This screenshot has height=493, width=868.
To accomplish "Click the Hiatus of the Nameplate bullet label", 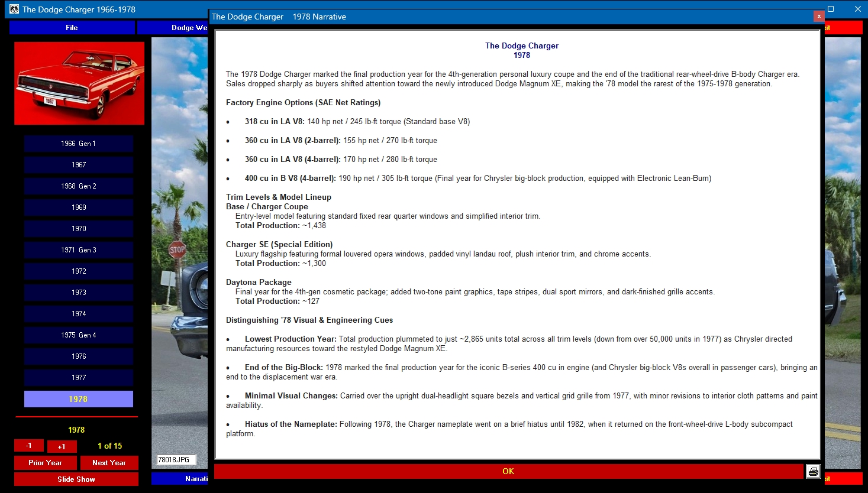I will [291, 424].
